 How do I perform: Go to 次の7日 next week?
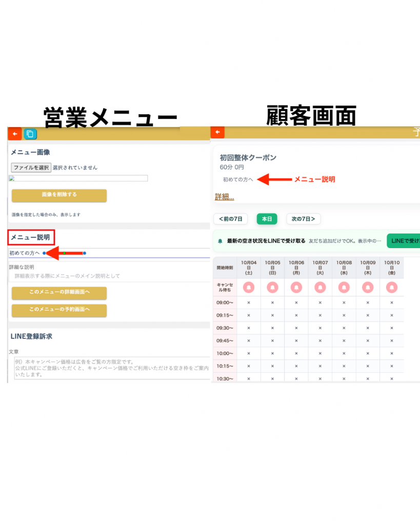coord(303,219)
